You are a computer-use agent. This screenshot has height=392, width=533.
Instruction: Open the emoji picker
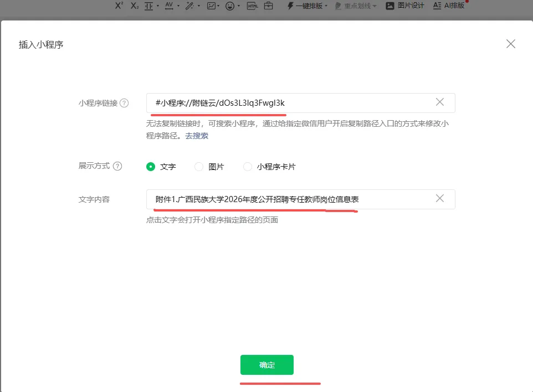click(230, 6)
